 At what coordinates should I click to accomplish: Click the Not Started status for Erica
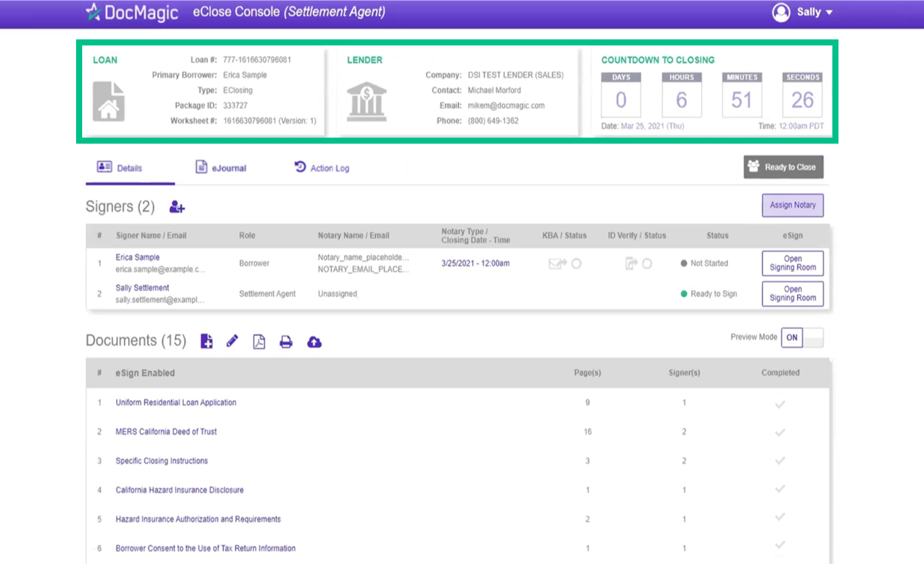(704, 263)
